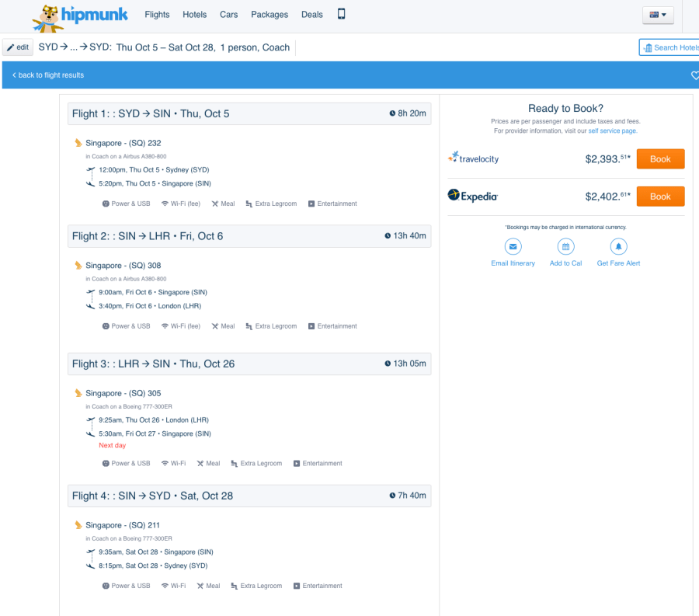Screen dimensions: 699x616
Task: Open the Hotels menu item
Action: pos(195,15)
